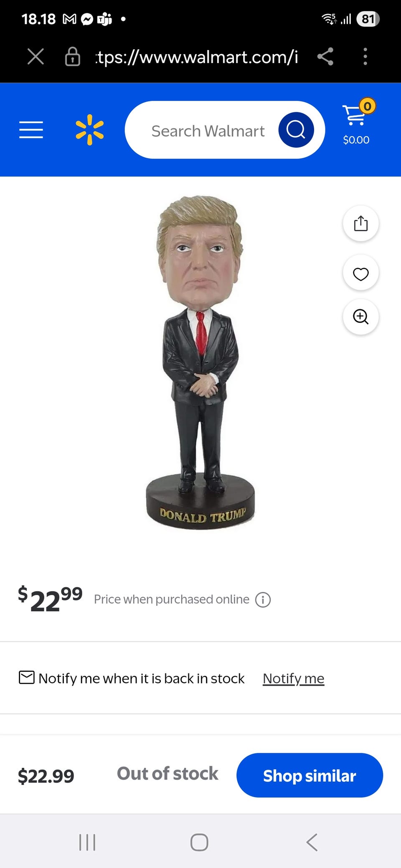401x868 pixels.
Task: Click into the Search Walmart field
Action: 208,131
